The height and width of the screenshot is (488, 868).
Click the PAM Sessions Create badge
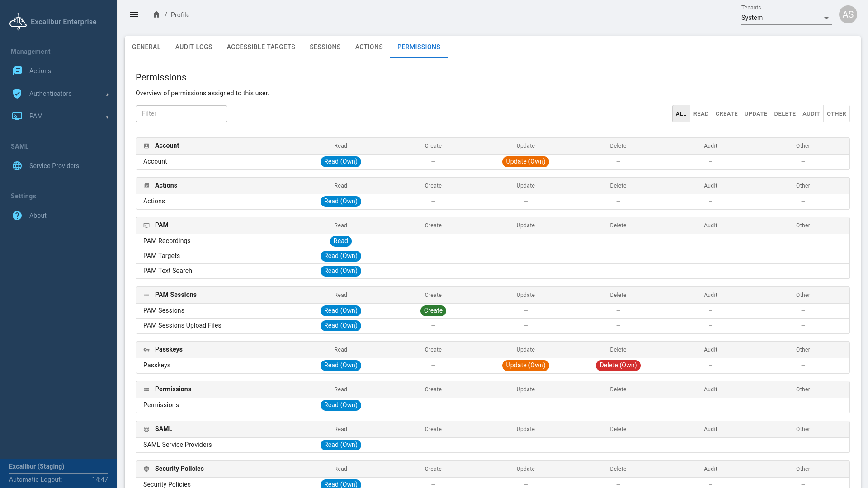[433, 310]
